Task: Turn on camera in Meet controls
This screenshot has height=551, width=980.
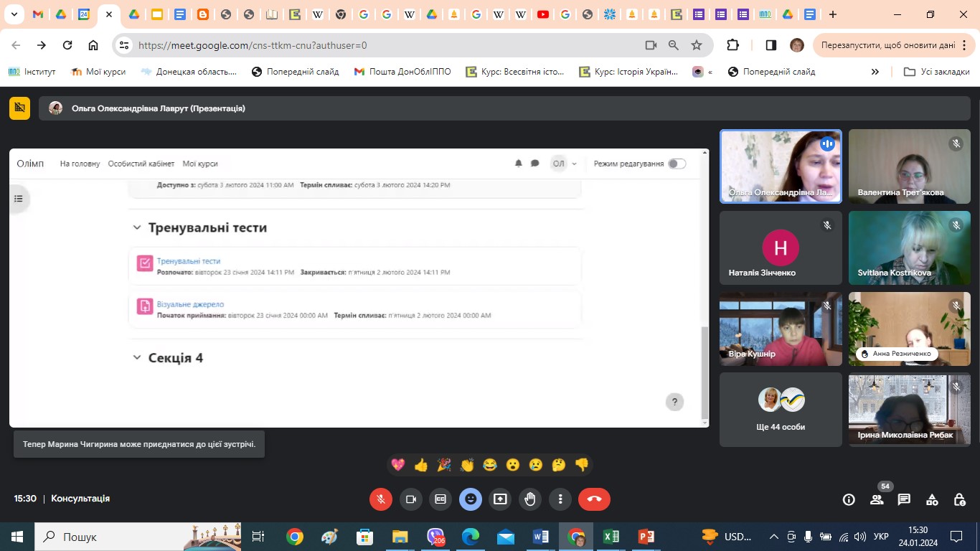Action: point(411,499)
